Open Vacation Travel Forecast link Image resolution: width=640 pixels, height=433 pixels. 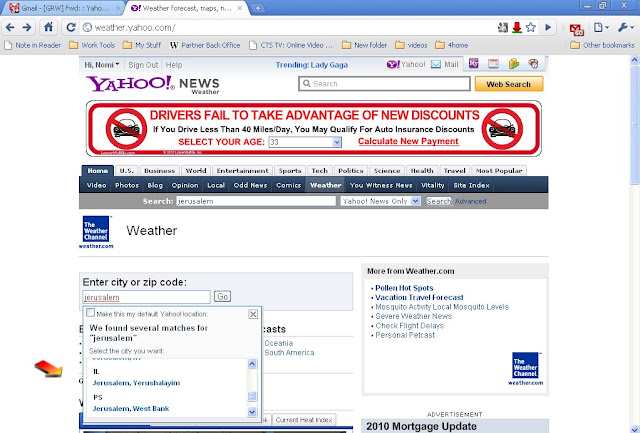pos(419,298)
